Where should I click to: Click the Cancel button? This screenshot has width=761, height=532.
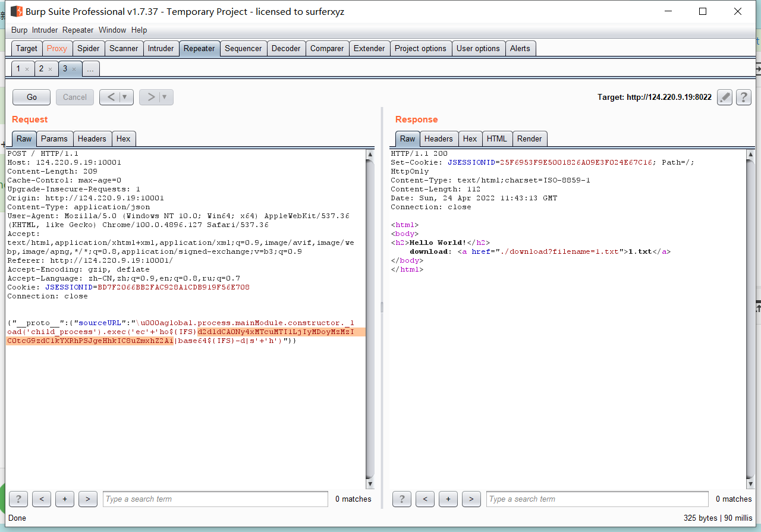point(75,97)
